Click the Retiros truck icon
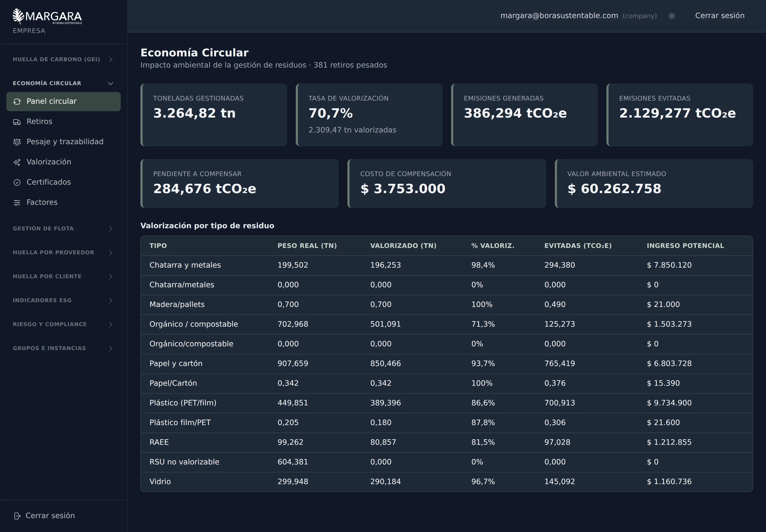The height and width of the screenshot is (532, 766). point(17,122)
